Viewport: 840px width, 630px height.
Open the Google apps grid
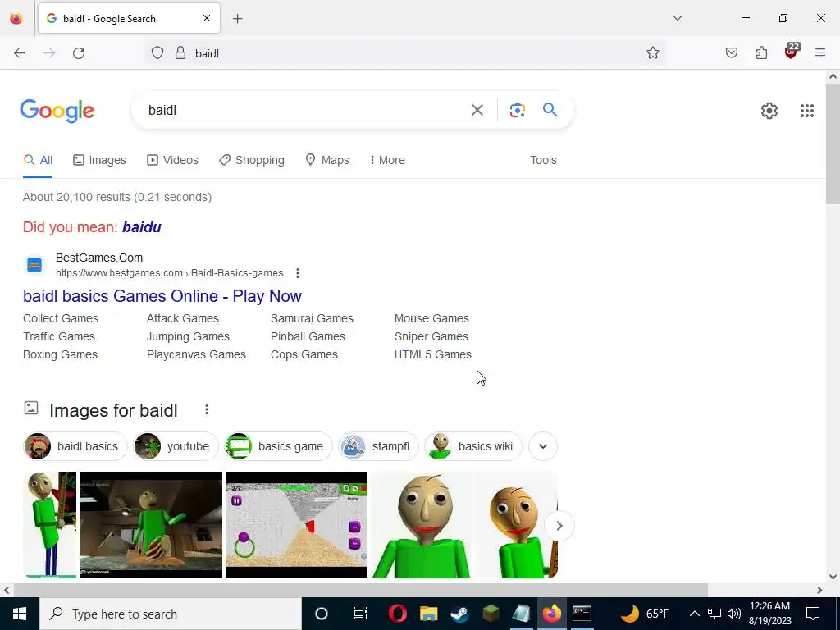(807, 111)
